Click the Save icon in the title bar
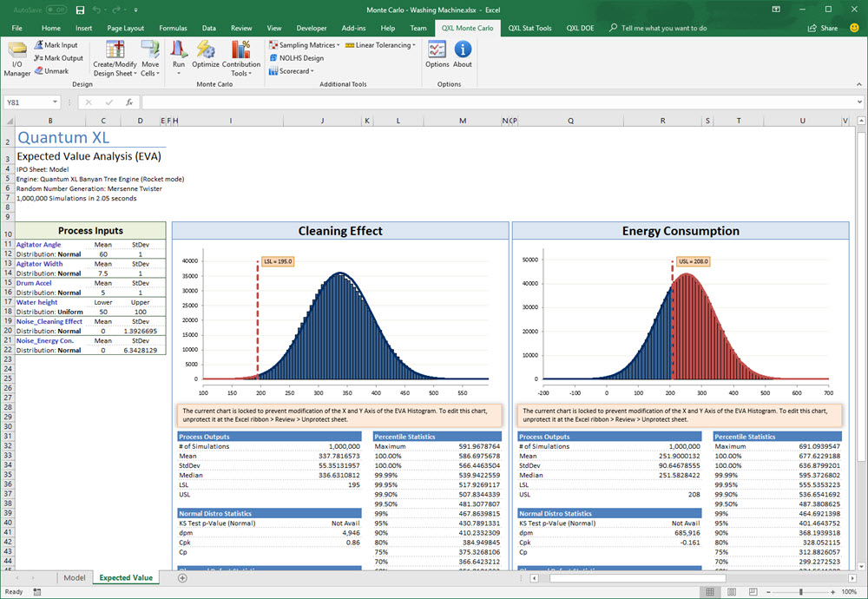The width and height of the screenshot is (868, 599). pos(80,10)
